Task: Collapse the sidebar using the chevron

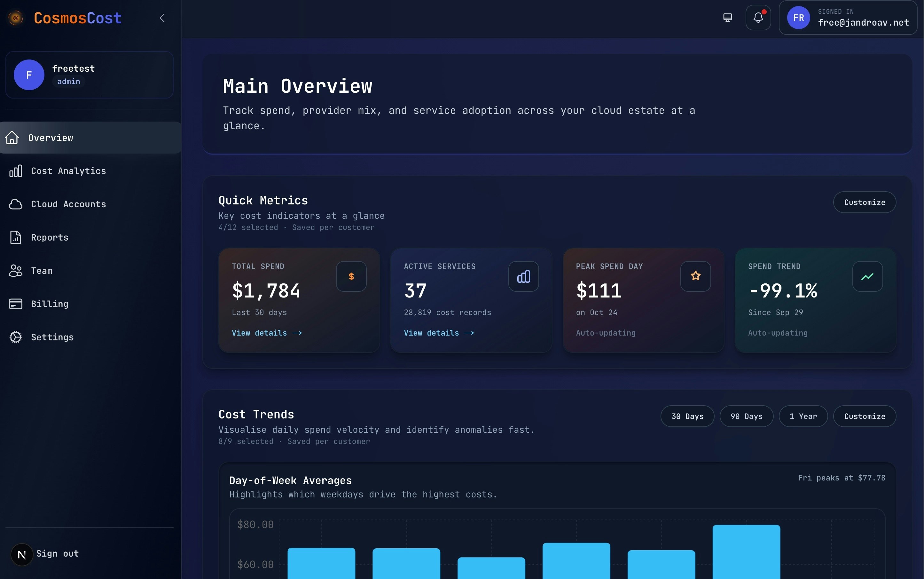Action: 162,18
